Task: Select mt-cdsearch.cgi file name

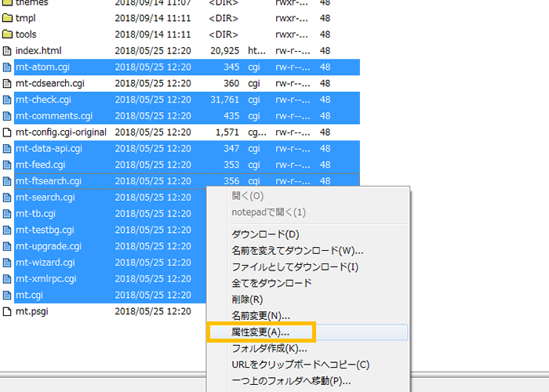Action: point(50,83)
